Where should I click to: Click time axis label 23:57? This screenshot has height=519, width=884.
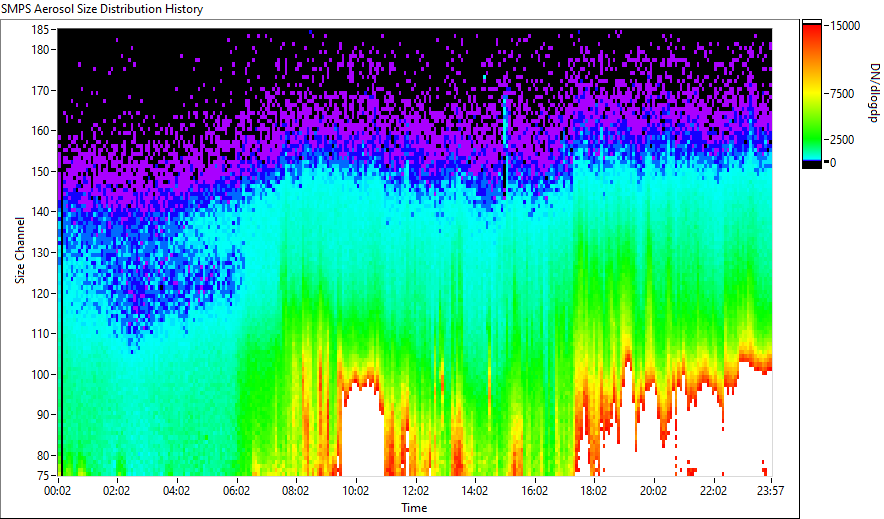[x=770, y=491]
